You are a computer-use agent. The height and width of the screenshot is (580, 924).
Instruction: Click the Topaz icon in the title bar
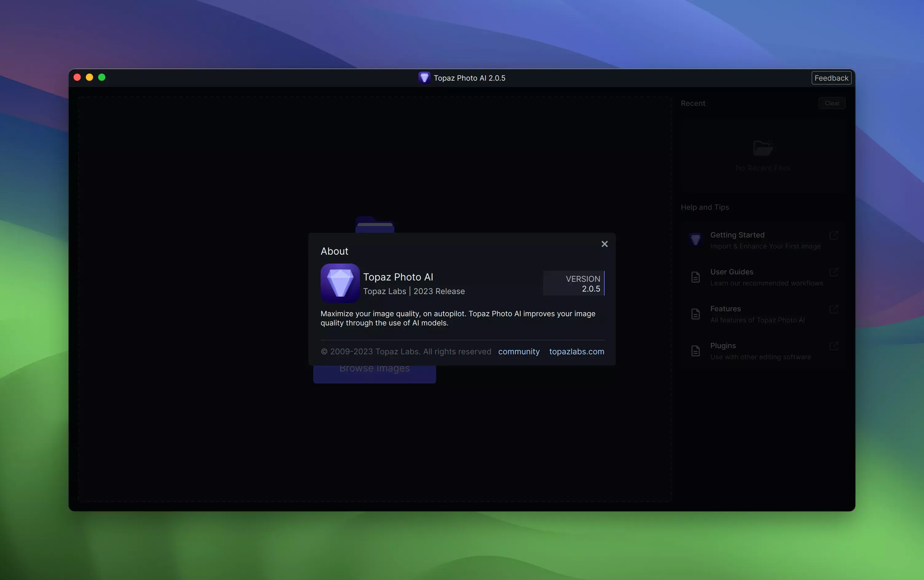point(424,78)
